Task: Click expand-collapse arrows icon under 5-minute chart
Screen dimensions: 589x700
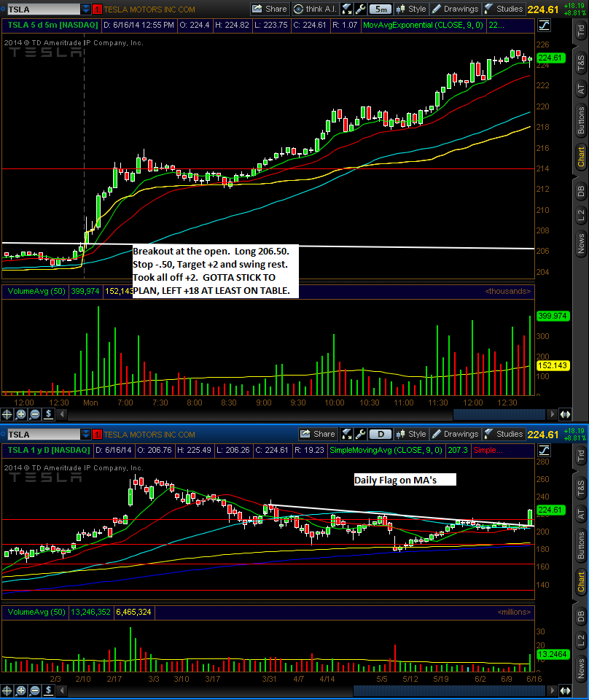Action: point(566,414)
